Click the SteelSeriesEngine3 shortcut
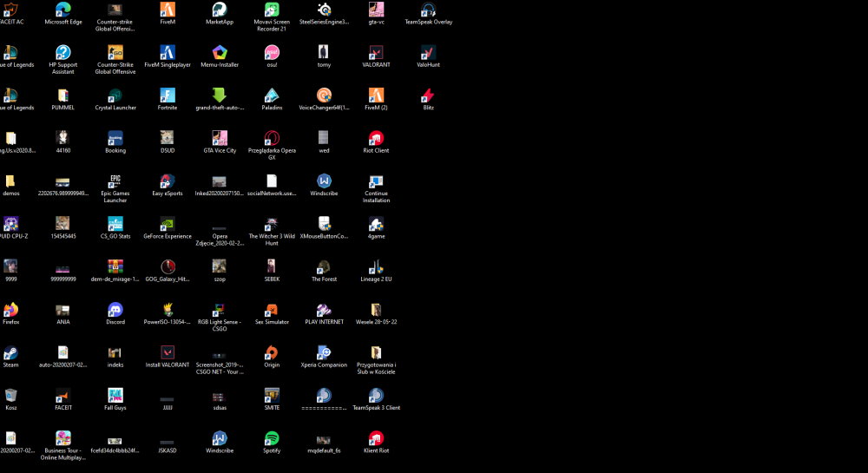Viewport: 868px width, 473px height. (x=324, y=10)
